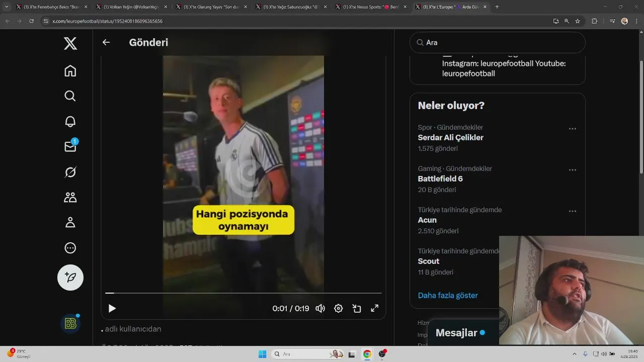Open the Chrome profile avatar
Screen dimensions: 644x362
pyautogui.click(x=624, y=21)
